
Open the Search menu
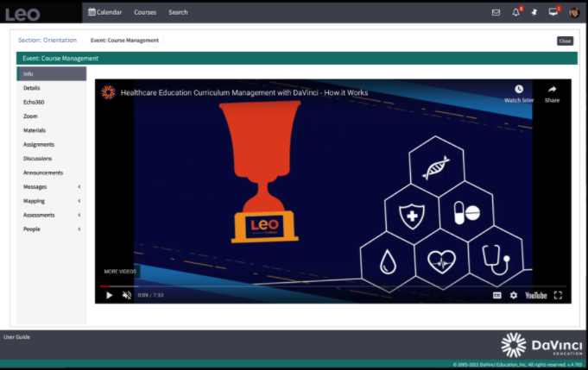point(178,12)
